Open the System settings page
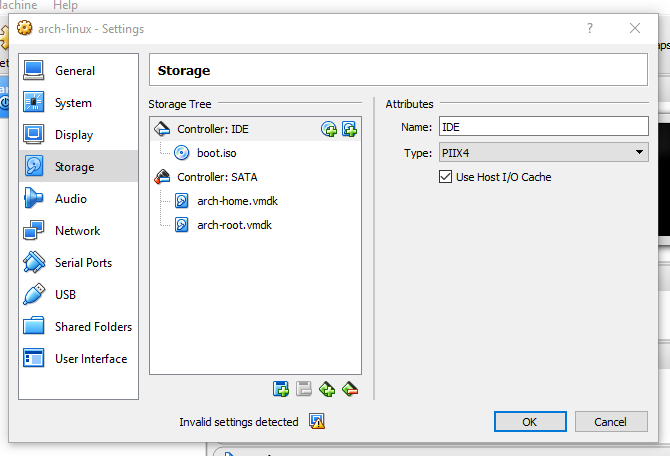The height and width of the screenshot is (456, 670). pos(79,103)
